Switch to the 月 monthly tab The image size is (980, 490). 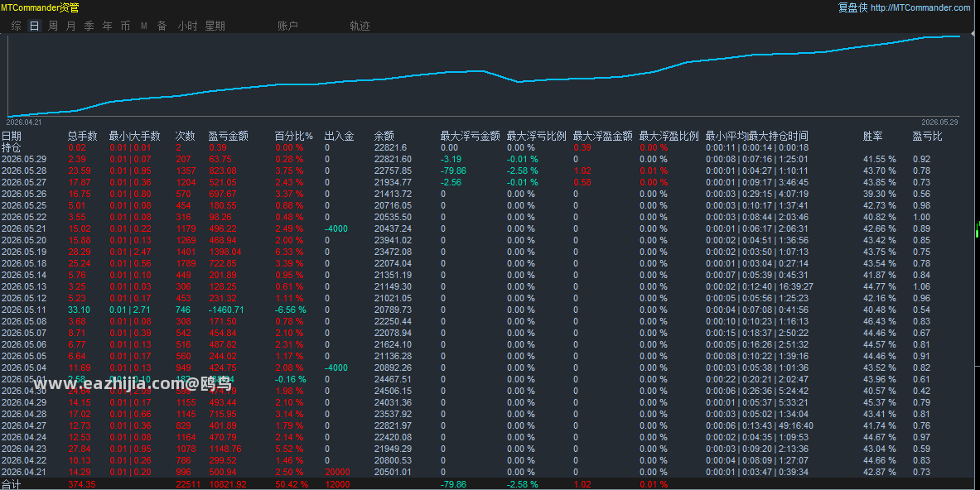(x=71, y=26)
